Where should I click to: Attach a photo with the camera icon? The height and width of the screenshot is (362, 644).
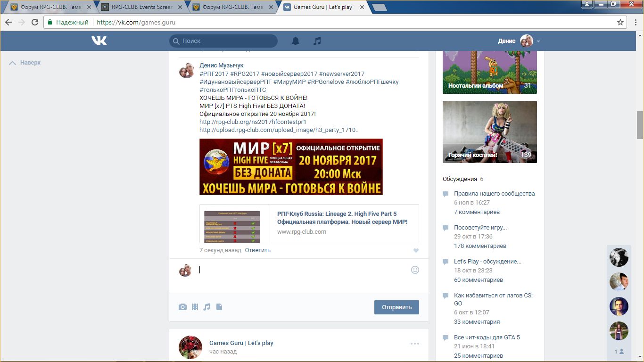182,307
